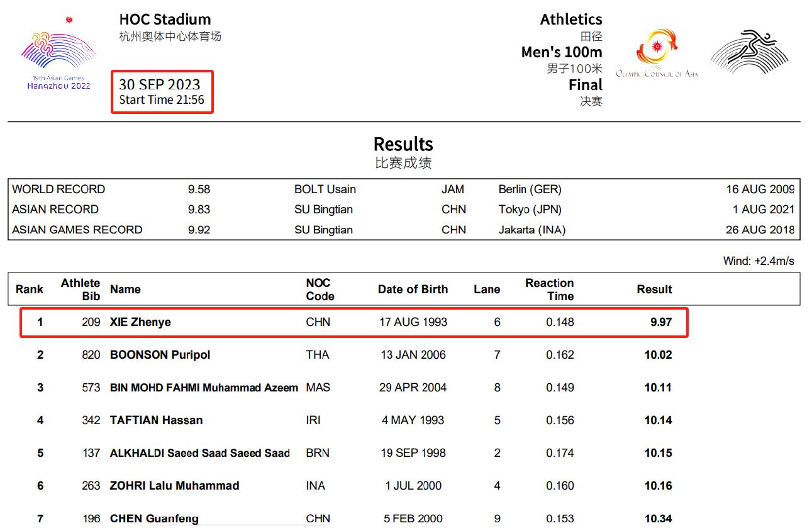This screenshot has height=528, width=812.
Task: Click TAFTIAN Hassan's name
Action: click(x=156, y=420)
